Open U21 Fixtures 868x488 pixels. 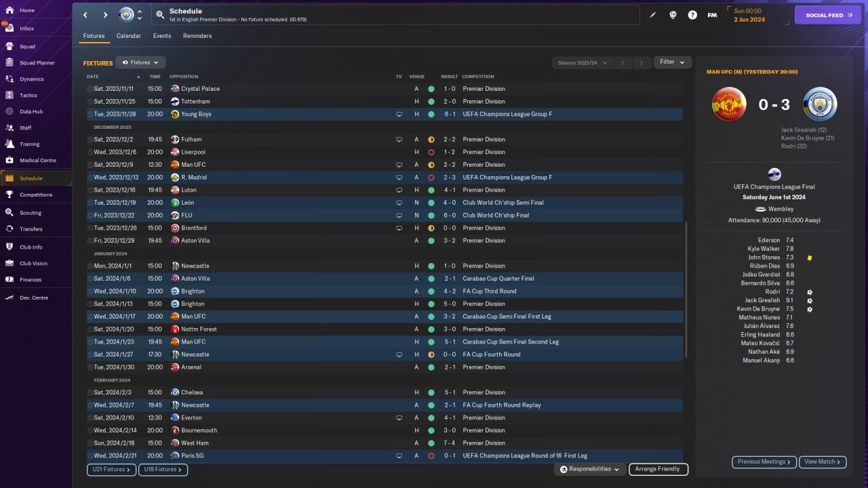111,469
